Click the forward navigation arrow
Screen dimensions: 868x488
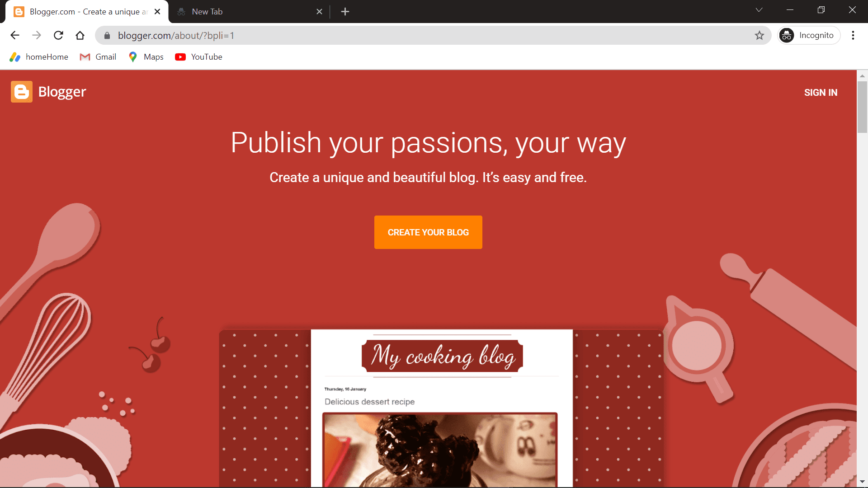pyautogui.click(x=36, y=35)
